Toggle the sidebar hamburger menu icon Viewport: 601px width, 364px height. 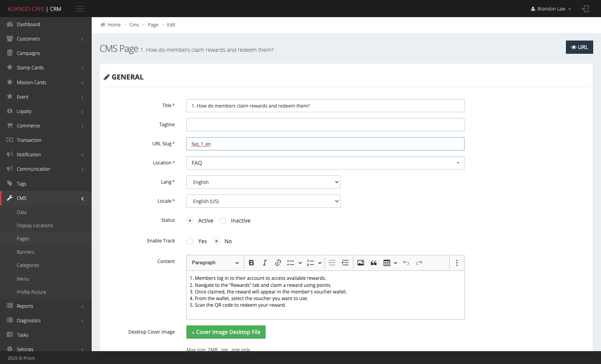tap(80, 9)
